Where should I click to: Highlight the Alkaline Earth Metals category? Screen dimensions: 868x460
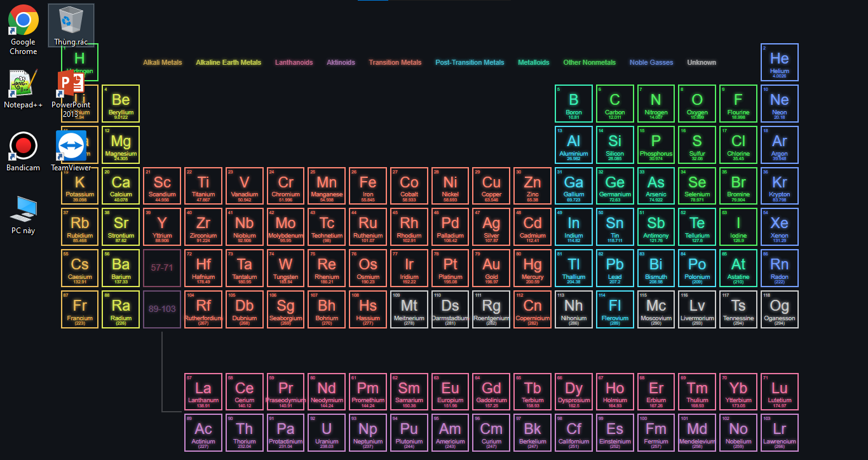click(x=228, y=62)
